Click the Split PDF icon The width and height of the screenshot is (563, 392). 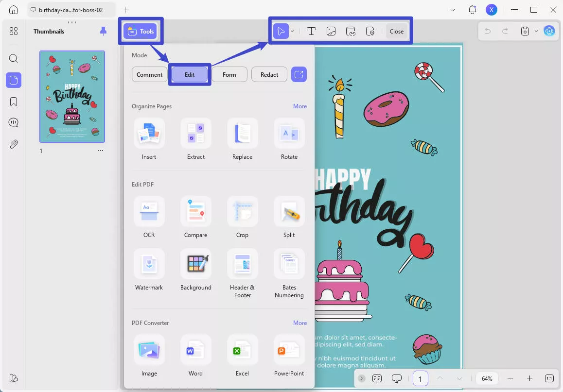click(289, 212)
